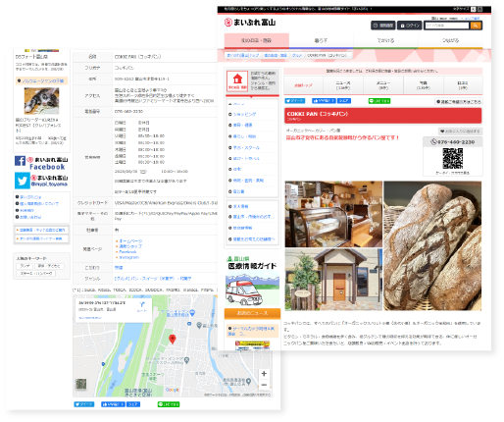Select the red shops and facilities tab
This screenshot has width=504, height=422.
[256, 40]
